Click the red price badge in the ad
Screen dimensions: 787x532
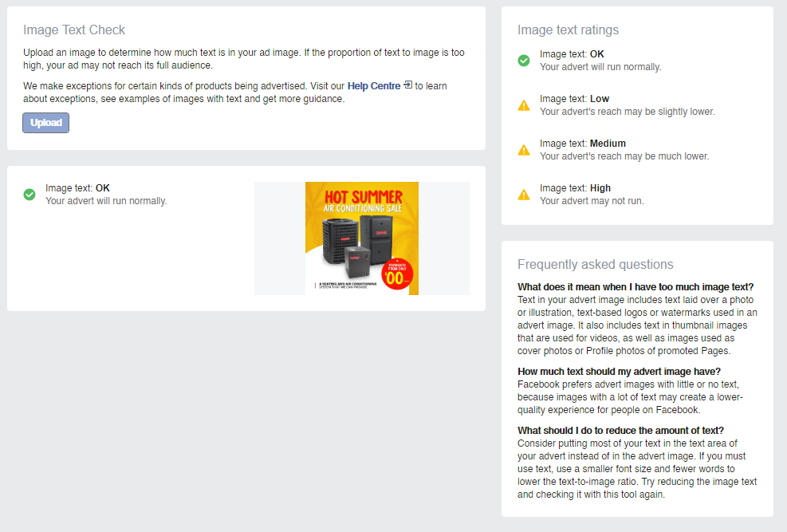397,274
